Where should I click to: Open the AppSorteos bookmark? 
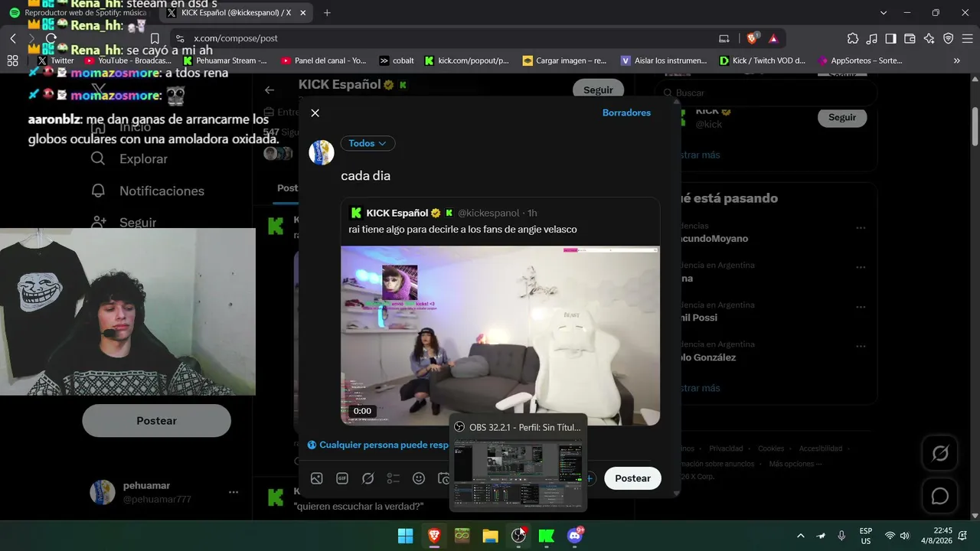pos(861,60)
